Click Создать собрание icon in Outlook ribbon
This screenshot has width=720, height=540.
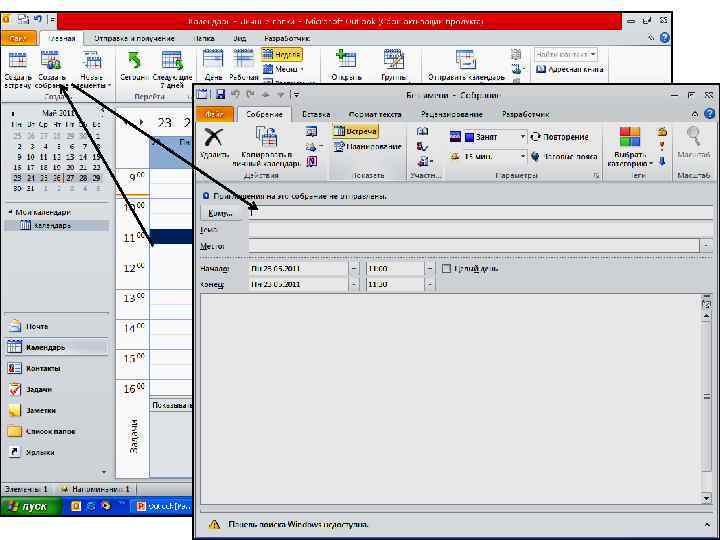(51, 70)
